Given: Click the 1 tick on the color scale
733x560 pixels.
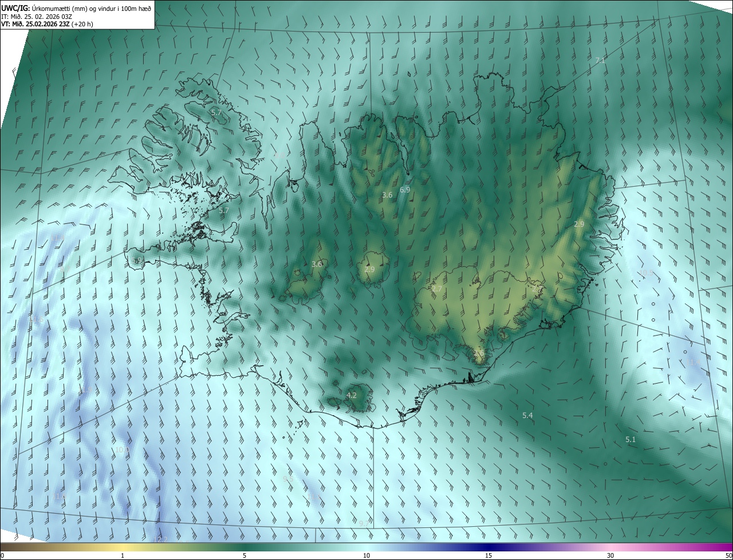Looking at the screenshot, I should 123,555.
